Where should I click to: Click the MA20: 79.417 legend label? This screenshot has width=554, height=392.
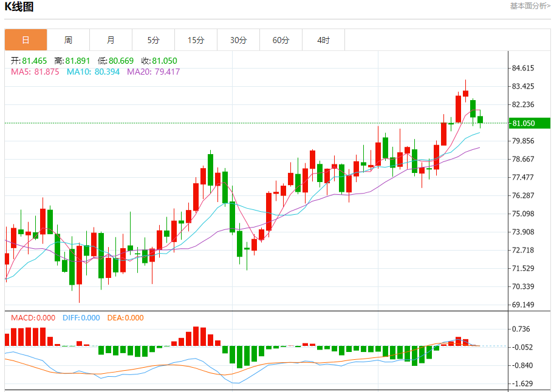[153, 72]
